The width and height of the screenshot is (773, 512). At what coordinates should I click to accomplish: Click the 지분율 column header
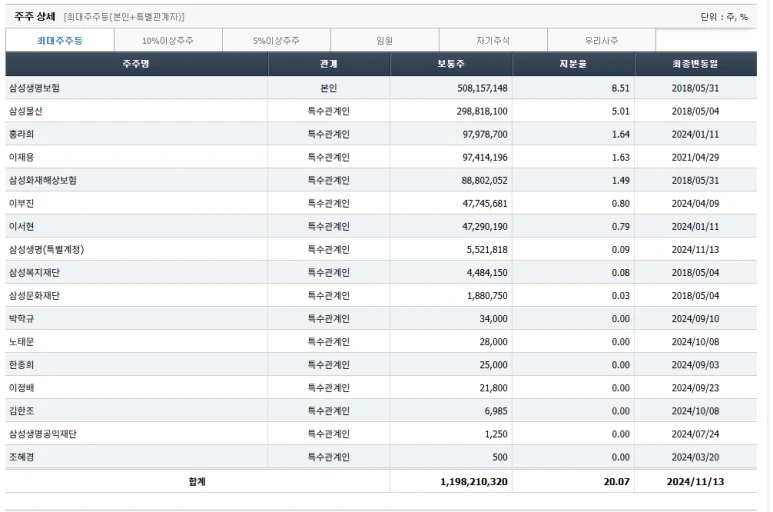pos(573,64)
